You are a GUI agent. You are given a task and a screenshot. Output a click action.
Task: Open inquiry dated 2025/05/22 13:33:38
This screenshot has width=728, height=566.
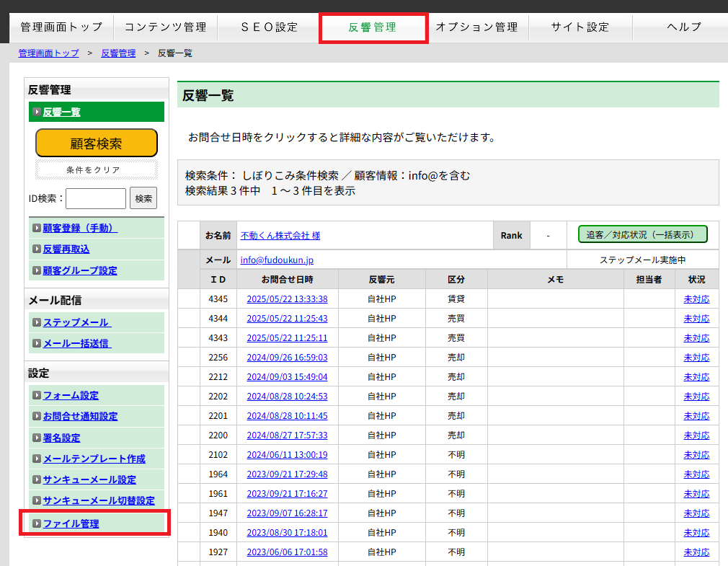point(287,299)
